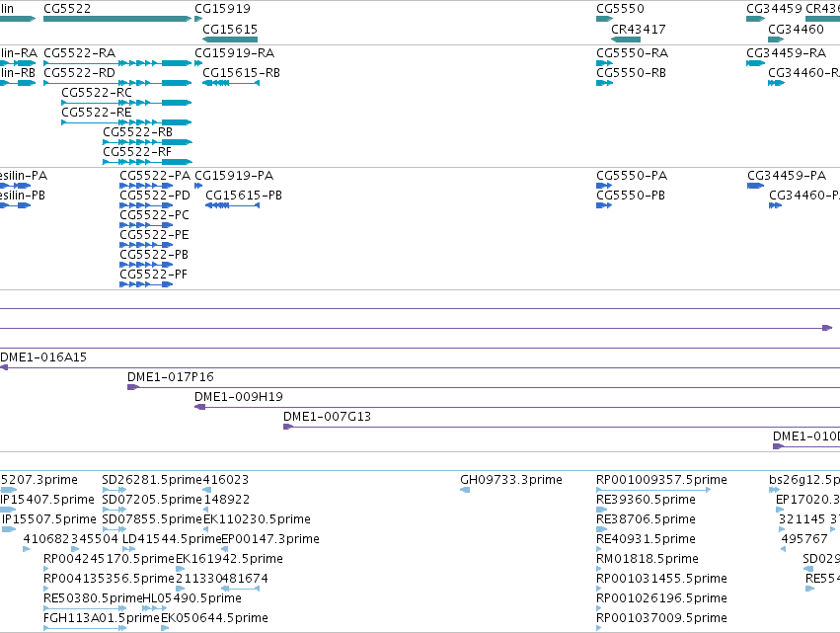This screenshot has height=633, width=840.
Task: Select transcript CG5550-RB
Action: coord(605,83)
